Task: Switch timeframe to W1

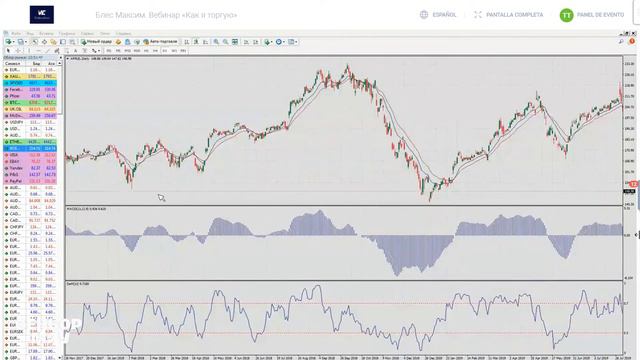Action: tap(174, 51)
